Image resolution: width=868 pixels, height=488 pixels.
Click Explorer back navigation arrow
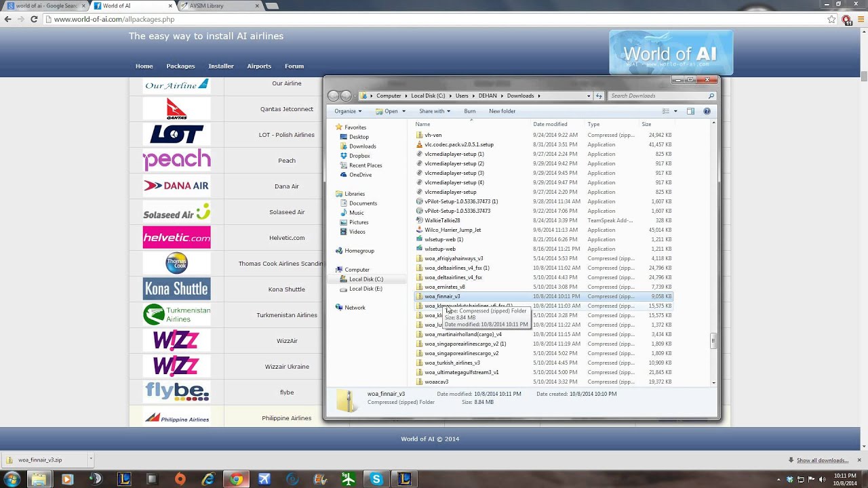point(333,96)
